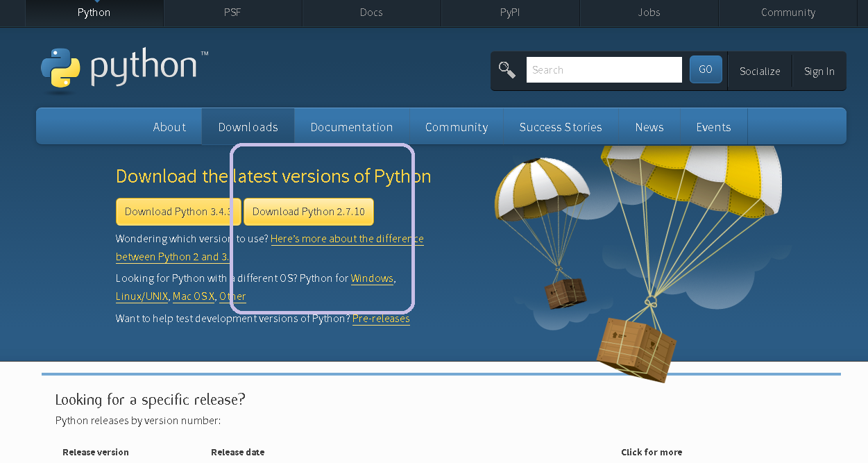Click the Download Python 3.4.3 button

178,212
